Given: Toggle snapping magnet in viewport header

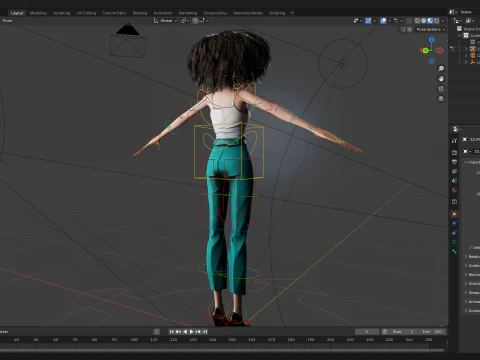Looking at the screenshot, I should [196, 21].
